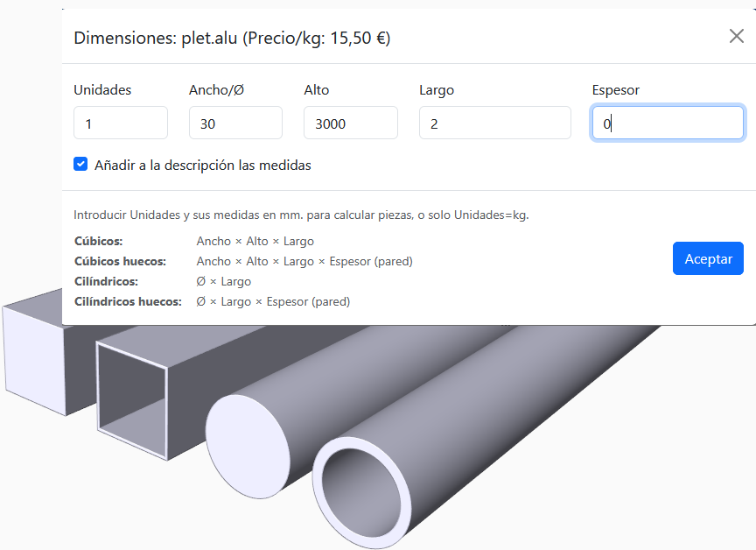756x550 pixels.
Task: Click the 'Añadir a la descripción las medidas' label text
Action: tap(203, 165)
